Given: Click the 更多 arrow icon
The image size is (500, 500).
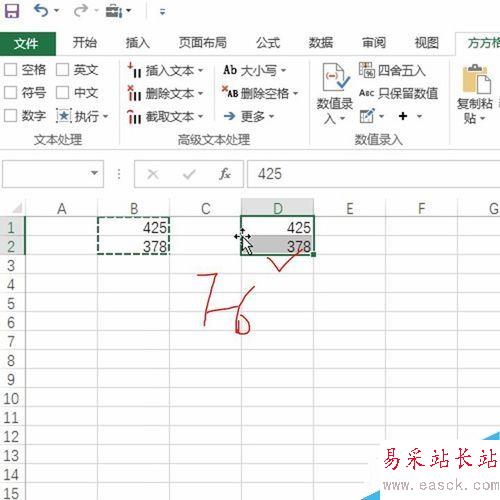Looking at the screenshot, I should click(x=229, y=116).
